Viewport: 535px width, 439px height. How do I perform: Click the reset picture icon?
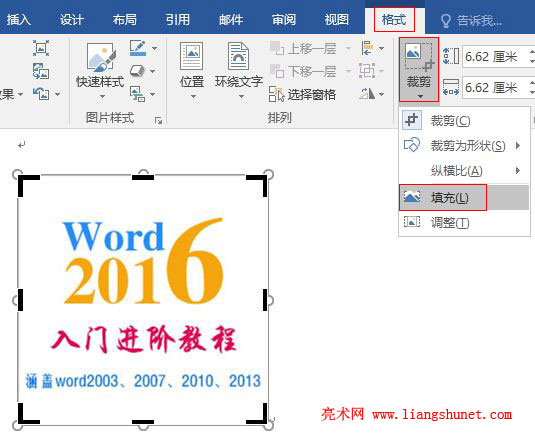pyautogui.click(x=41, y=94)
